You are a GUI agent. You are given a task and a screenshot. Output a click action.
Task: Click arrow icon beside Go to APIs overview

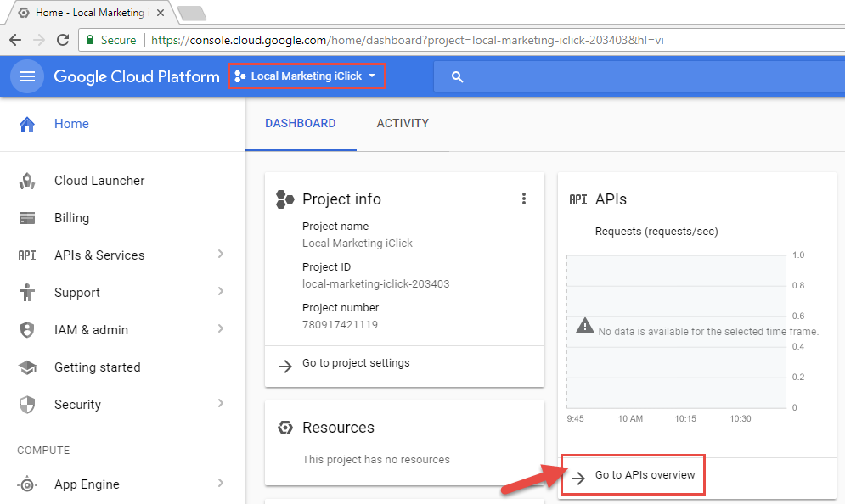click(578, 479)
